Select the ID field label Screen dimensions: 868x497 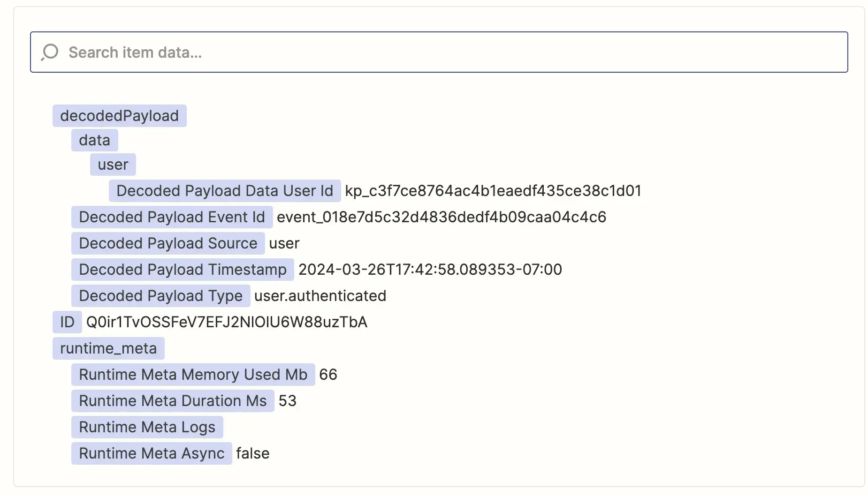pos(67,322)
